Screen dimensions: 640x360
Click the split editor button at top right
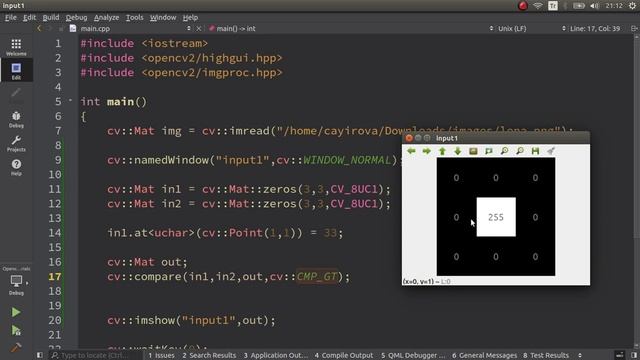[x=634, y=29]
